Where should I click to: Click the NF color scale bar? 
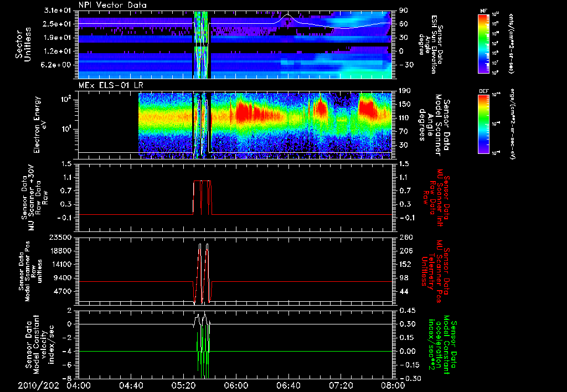tap(483, 44)
